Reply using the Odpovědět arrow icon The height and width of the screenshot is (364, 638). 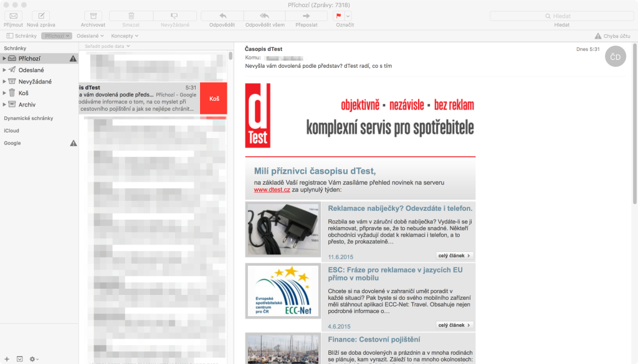click(x=222, y=16)
